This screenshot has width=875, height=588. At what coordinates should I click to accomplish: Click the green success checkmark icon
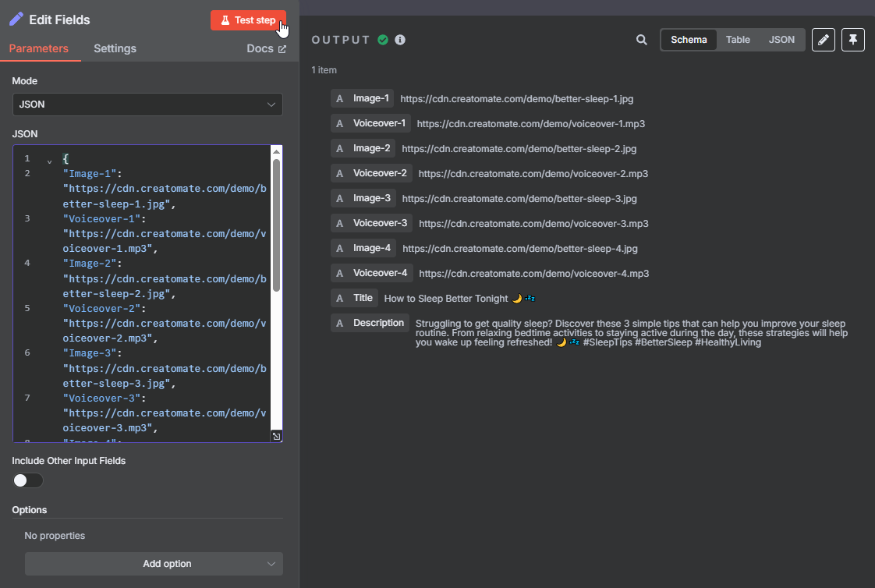coord(383,40)
